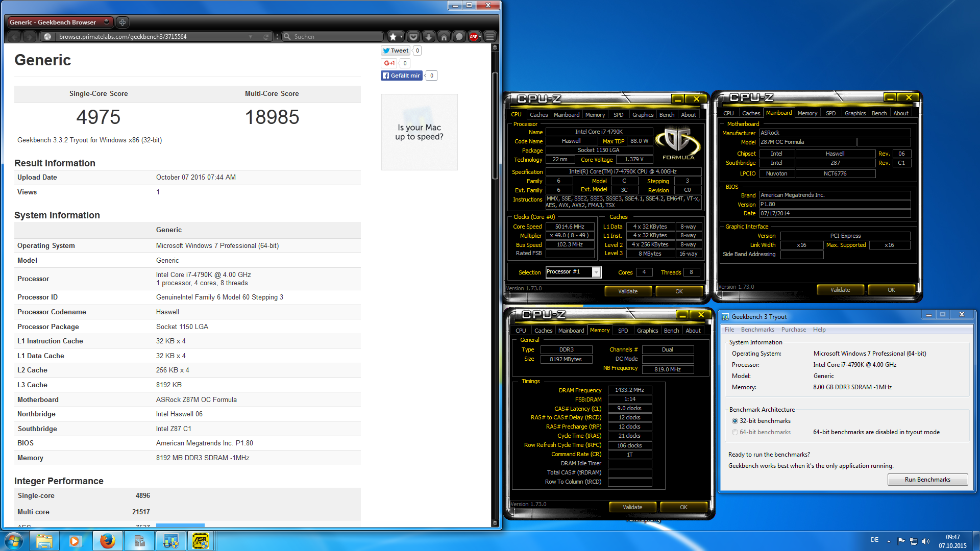
Task: Click Validate in the Memory CPU-Z window
Action: (632, 507)
